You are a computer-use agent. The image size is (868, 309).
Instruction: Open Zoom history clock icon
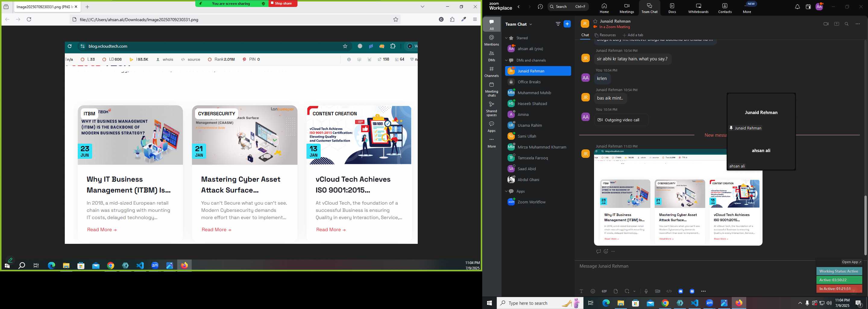click(x=540, y=7)
